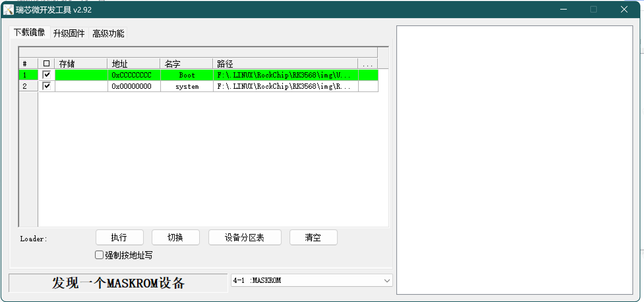The image size is (644, 302).
Task: Click the app icon in the title bar
Action: click(x=9, y=10)
